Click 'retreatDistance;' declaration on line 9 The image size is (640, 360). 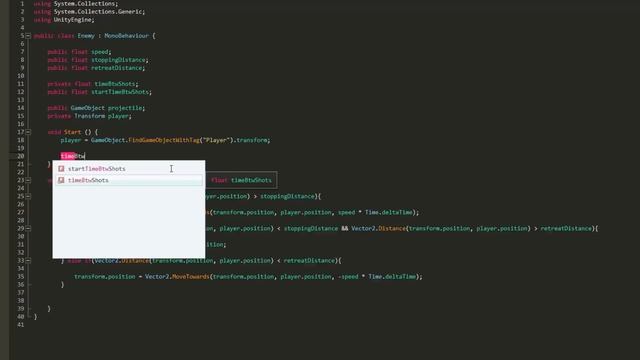point(118,68)
